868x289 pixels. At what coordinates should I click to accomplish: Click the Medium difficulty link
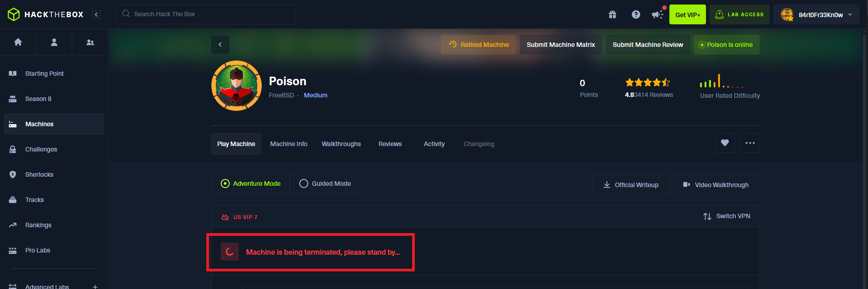pyautogui.click(x=316, y=95)
